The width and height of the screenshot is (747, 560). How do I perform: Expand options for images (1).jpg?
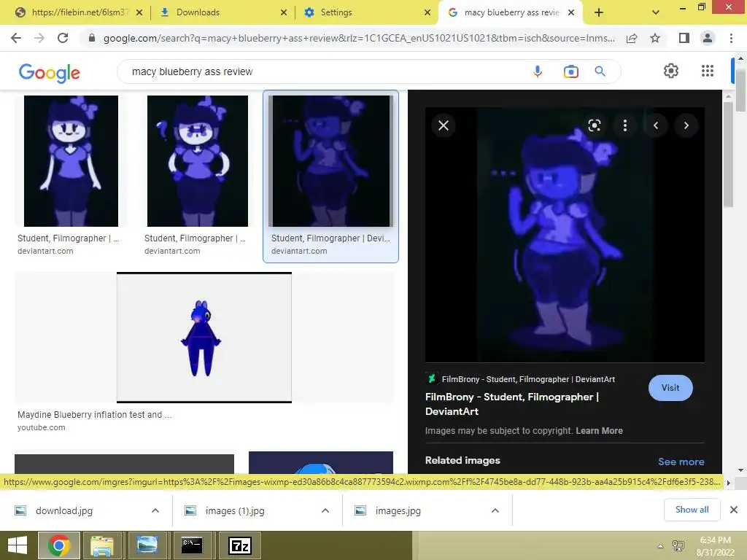(x=325, y=510)
